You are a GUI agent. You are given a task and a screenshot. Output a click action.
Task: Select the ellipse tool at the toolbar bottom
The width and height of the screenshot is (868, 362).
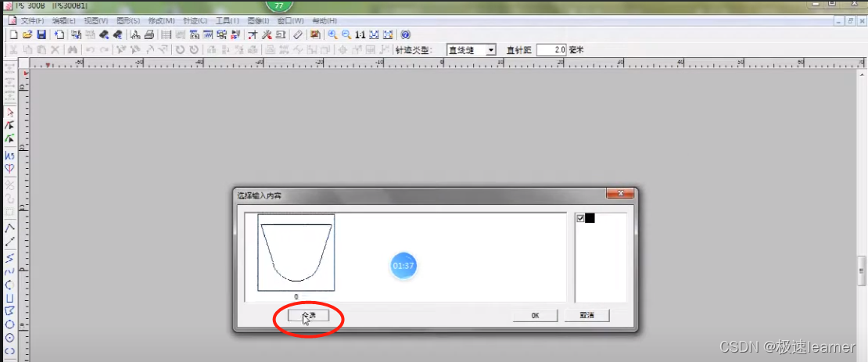click(9, 351)
